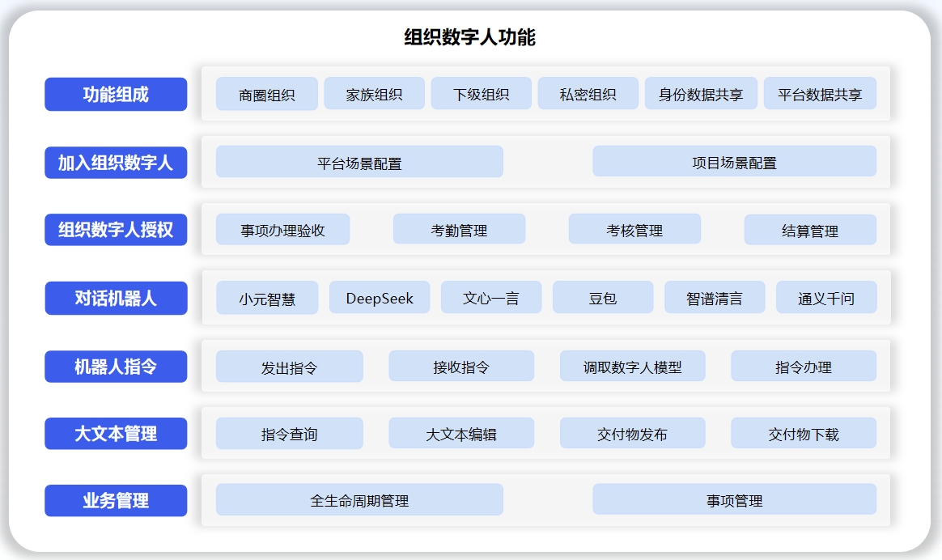Open 指令查询
Screen dimensions: 942x560
click(x=290, y=433)
